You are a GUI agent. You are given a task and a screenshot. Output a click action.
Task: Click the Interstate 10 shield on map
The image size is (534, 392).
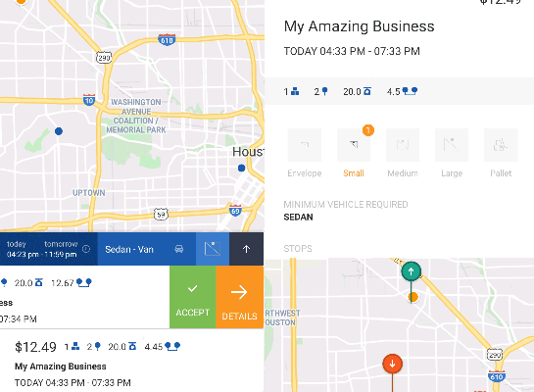click(89, 100)
